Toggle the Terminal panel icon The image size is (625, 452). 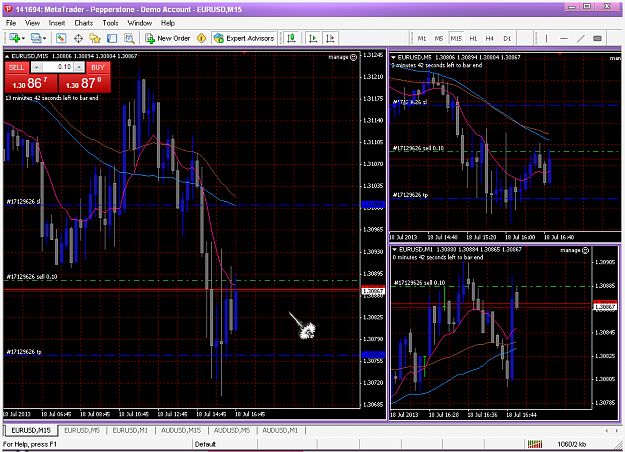coord(112,38)
